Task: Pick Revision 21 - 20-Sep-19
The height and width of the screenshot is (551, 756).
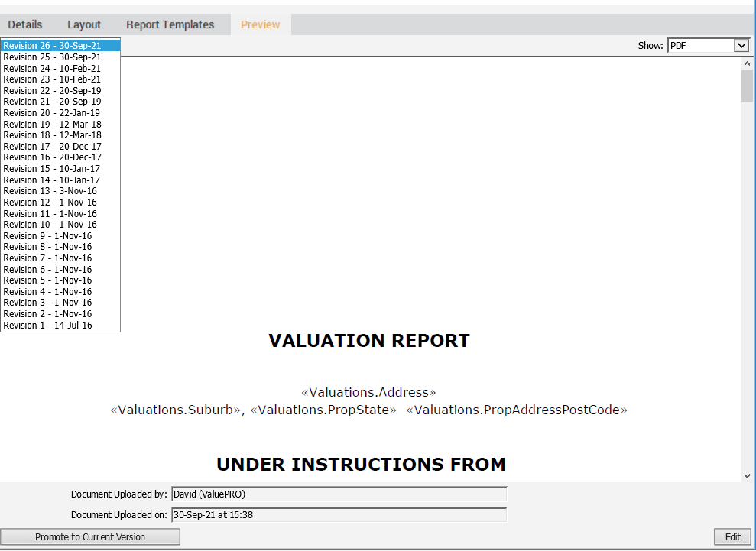Action: point(60,101)
